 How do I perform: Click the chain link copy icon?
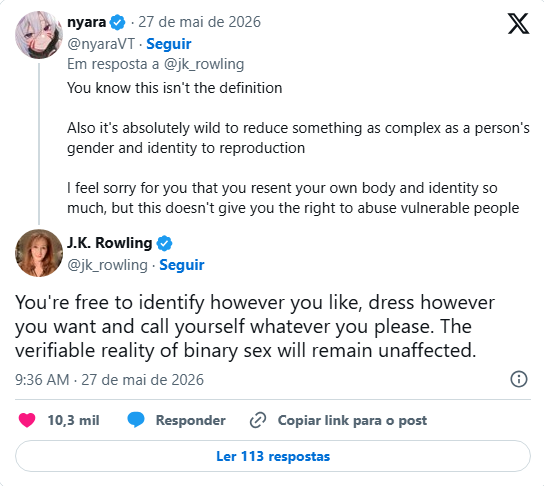click(258, 420)
